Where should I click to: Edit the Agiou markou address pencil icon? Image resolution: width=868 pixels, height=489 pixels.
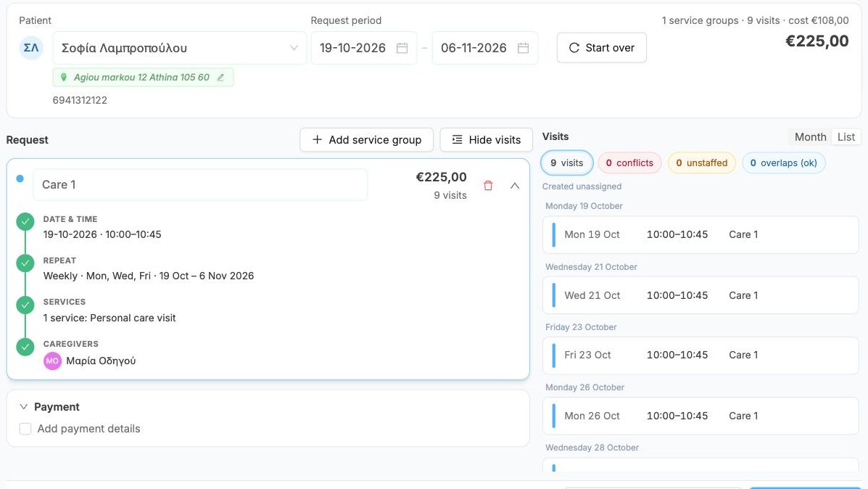220,78
